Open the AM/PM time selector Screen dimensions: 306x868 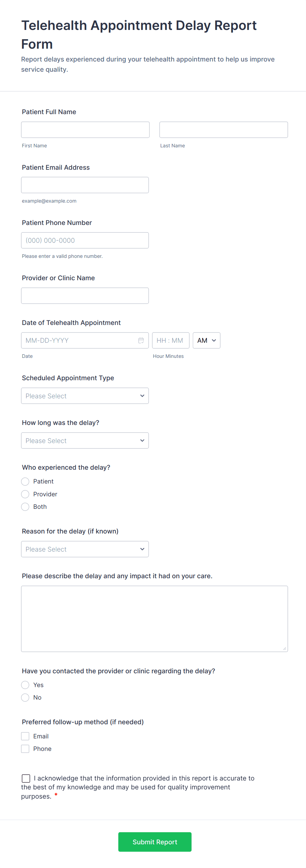[206, 340]
